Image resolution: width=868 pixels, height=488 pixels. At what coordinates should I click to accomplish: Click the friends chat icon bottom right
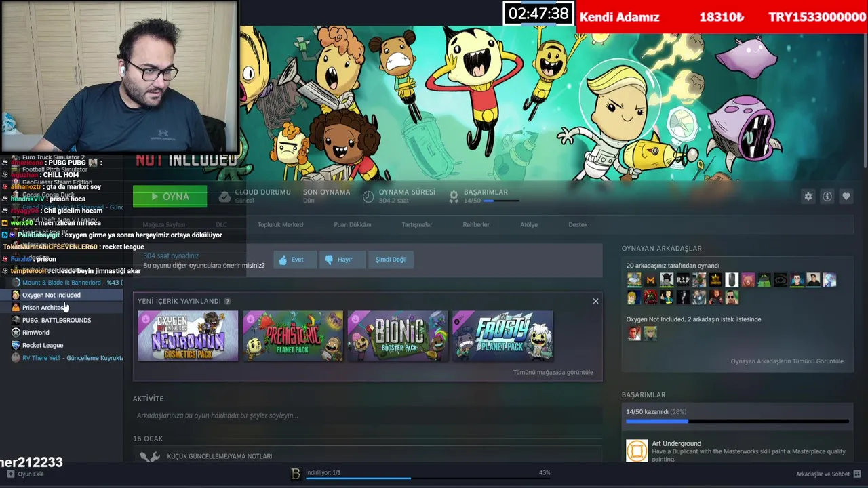click(x=857, y=474)
